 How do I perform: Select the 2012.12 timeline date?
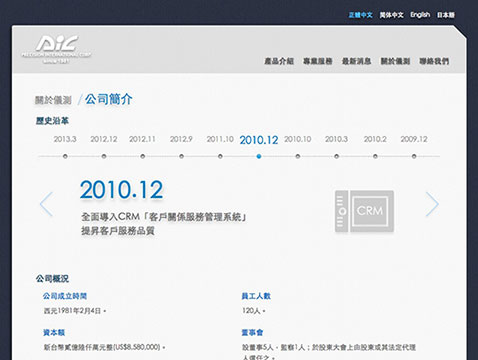pyautogui.click(x=104, y=139)
